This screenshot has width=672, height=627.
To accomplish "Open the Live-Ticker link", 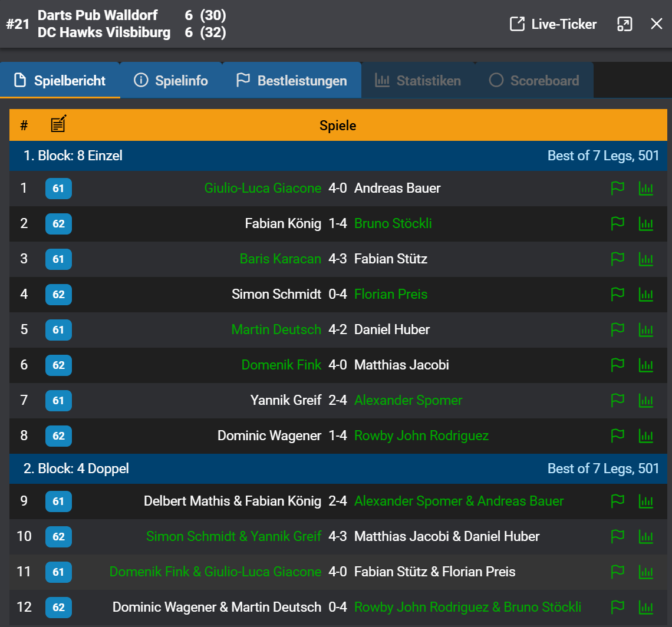I will 553,24.
